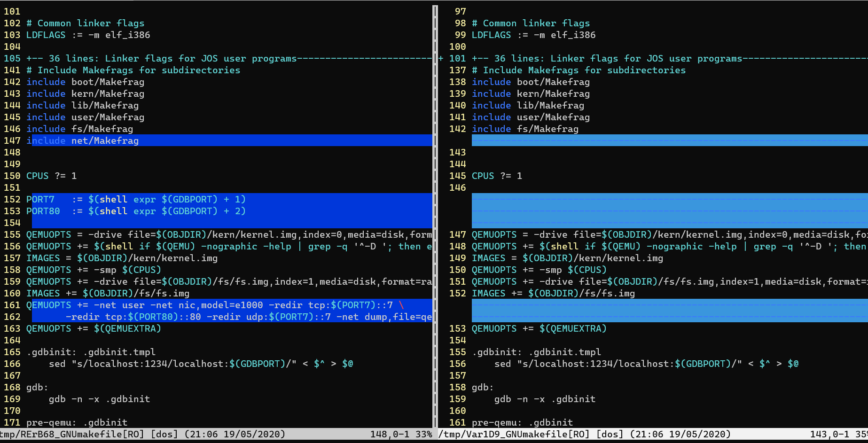This screenshot has height=443, width=868.
Task: Click the sed command line in left pane
Action: coord(201,364)
